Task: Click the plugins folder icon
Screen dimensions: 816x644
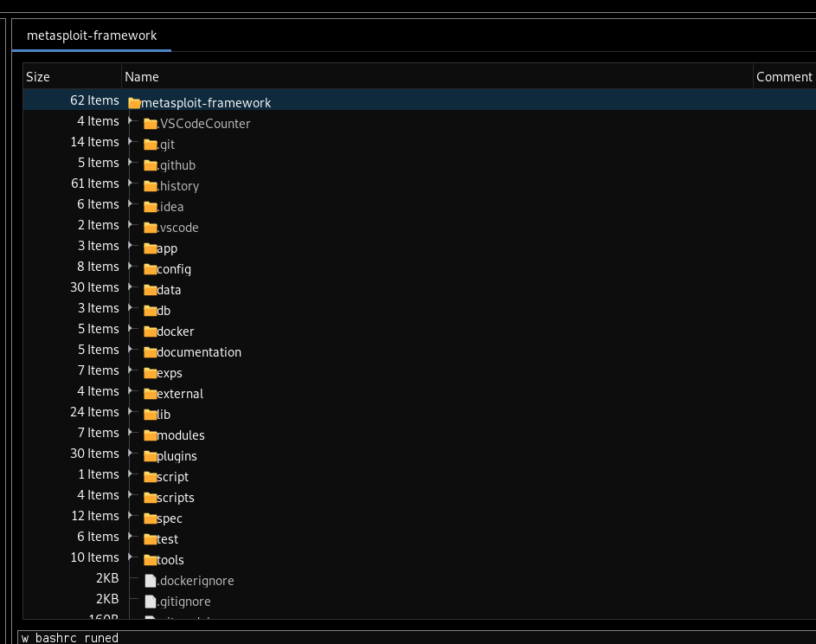Action: [151, 456]
